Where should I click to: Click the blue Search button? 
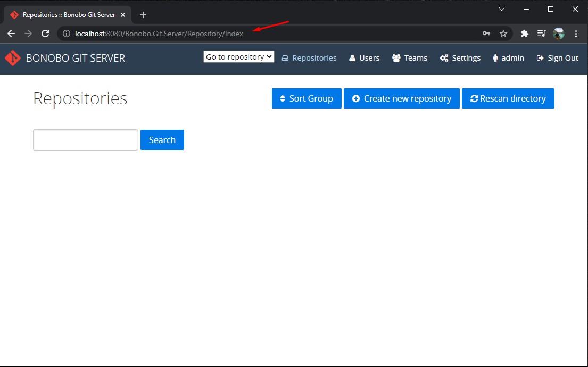(x=162, y=140)
